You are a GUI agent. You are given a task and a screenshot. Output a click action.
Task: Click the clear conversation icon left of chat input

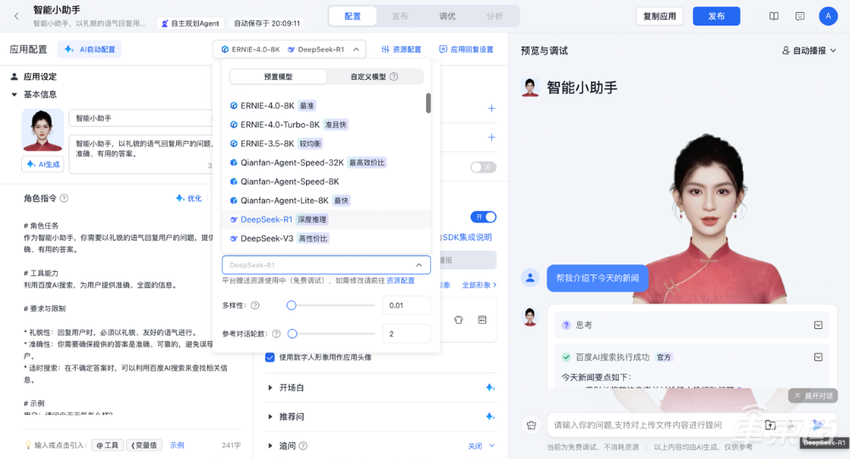click(531, 425)
